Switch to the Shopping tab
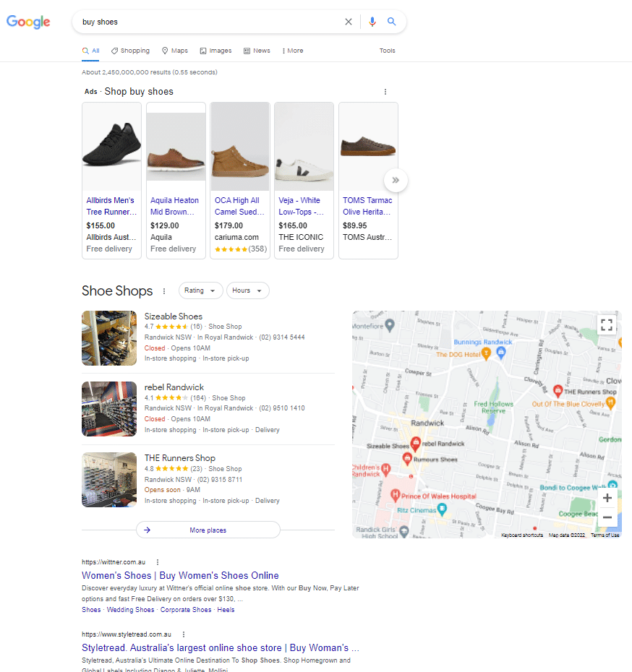The image size is (632, 672). point(130,51)
